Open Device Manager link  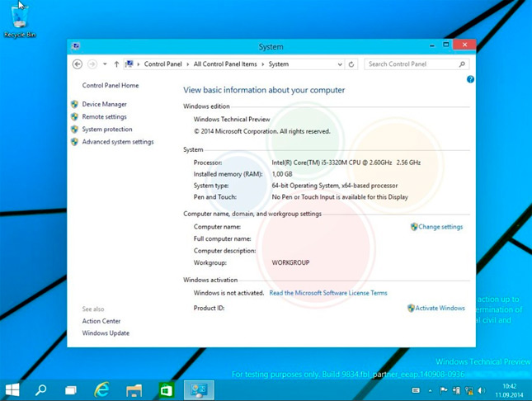click(104, 104)
